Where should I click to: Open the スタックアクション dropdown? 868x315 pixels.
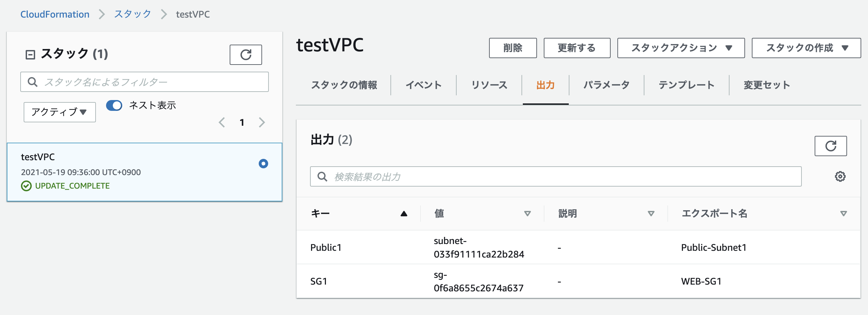[x=681, y=48]
